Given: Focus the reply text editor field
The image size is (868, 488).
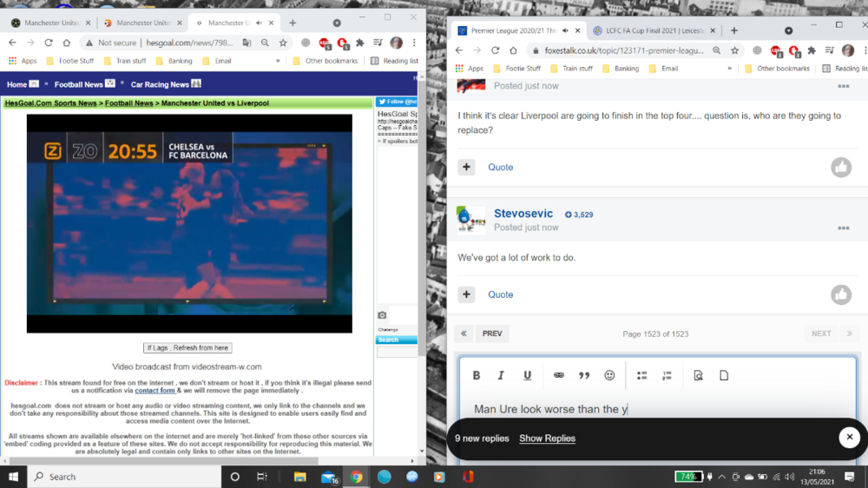Looking at the screenshot, I should [657, 409].
